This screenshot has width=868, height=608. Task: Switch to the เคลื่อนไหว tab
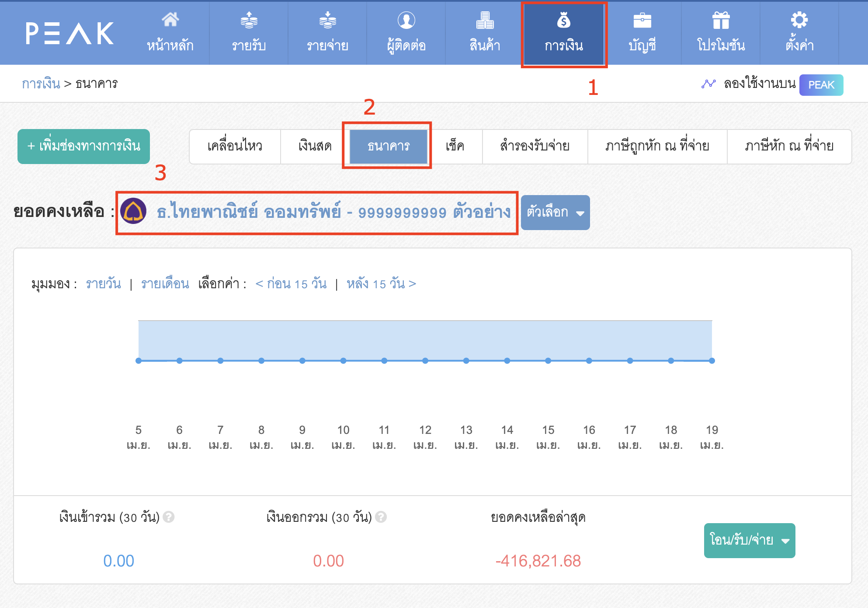[235, 147]
